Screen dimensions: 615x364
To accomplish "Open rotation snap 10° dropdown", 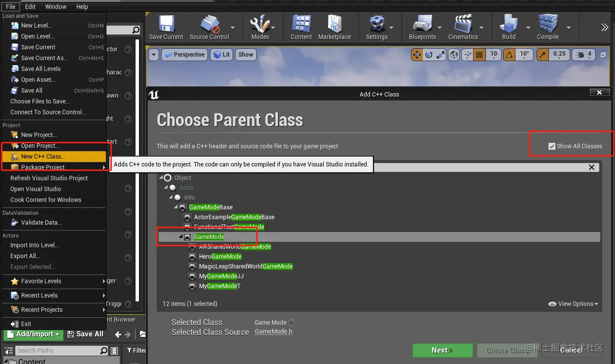I will pos(524,54).
